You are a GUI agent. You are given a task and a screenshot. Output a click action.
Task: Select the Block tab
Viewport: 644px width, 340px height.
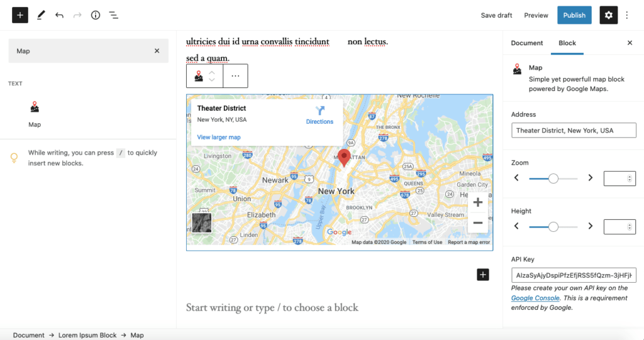point(567,43)
